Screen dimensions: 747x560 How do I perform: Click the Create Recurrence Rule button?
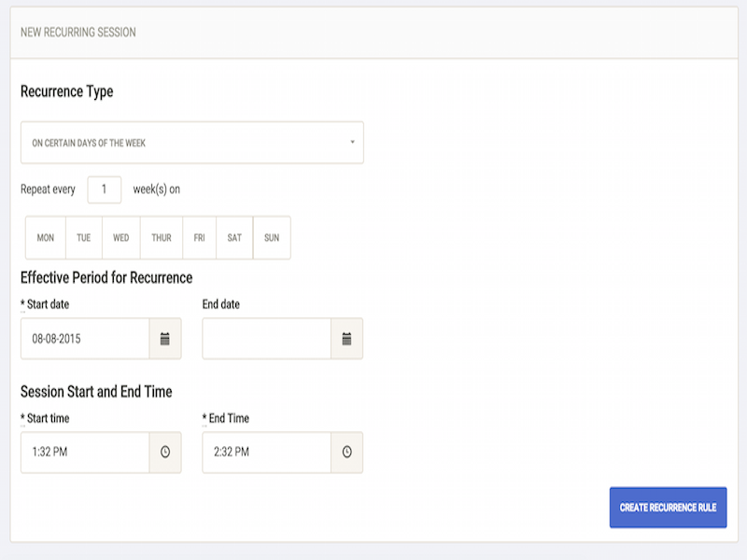668,507
